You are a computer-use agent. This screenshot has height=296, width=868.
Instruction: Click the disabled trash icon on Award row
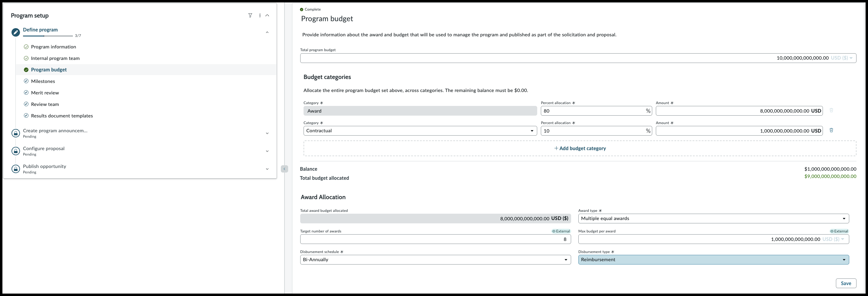click(x=831, y=110)
